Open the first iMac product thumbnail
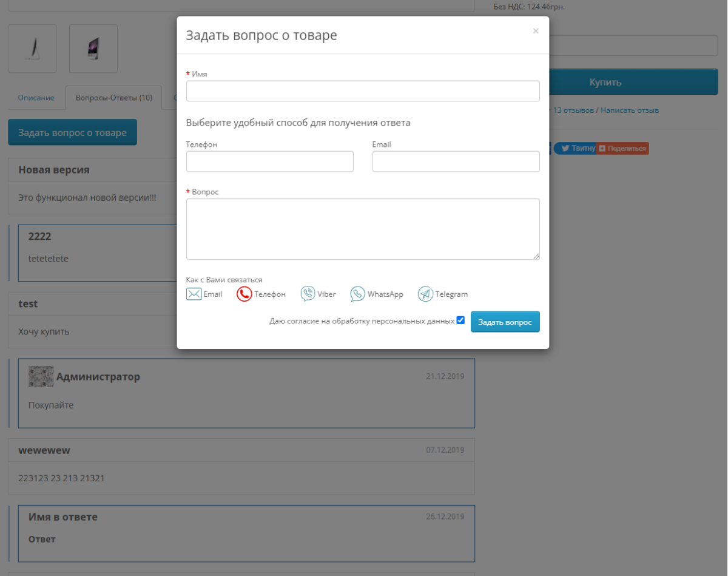 pyautogui.click(x=32, y=49)
